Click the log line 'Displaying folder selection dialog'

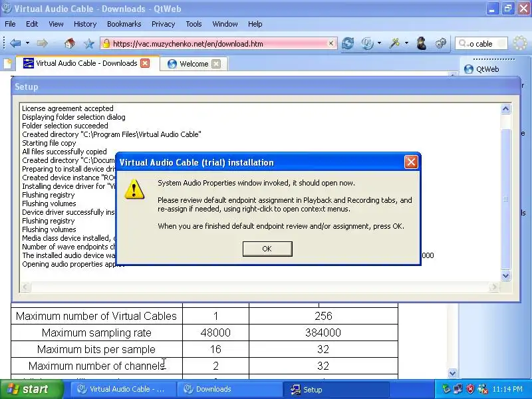coord(74,117)
